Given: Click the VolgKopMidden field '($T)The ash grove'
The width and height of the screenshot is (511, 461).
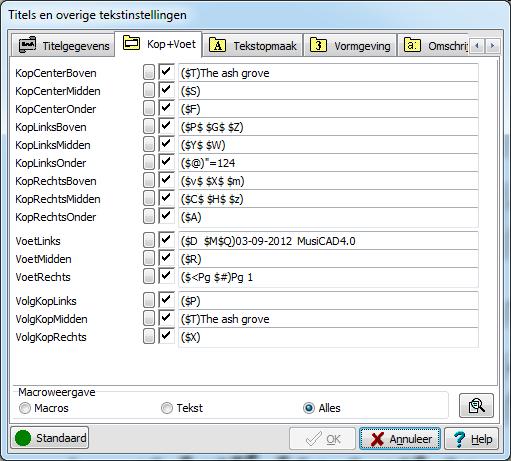Looking at the screenshot, I should [x=328, y=319].
